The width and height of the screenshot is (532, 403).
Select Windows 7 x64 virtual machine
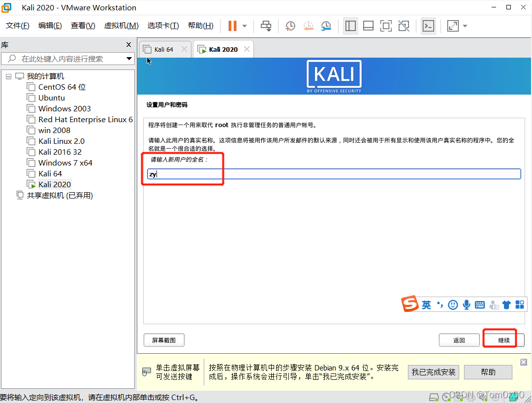click(65, 163)
